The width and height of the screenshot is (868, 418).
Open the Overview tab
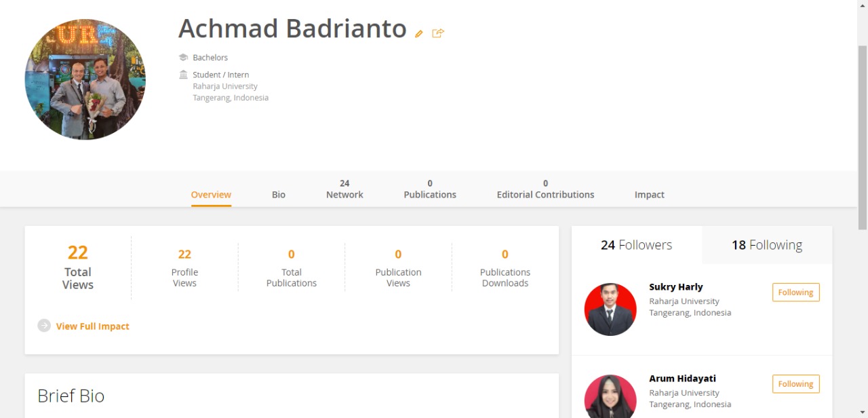point(211,195)
